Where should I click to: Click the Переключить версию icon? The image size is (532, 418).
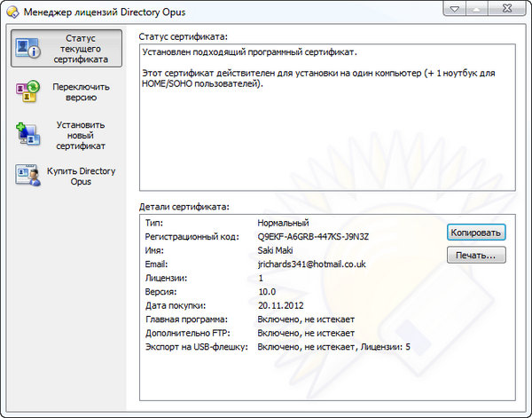(x=28, y=91)
